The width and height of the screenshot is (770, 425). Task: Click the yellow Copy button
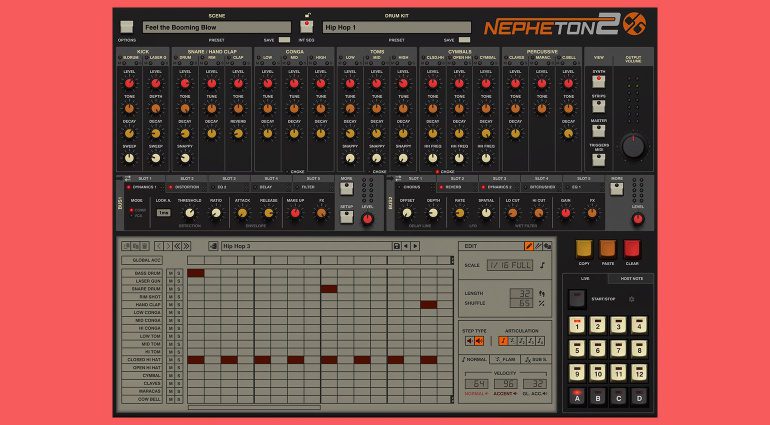(584, 250)
